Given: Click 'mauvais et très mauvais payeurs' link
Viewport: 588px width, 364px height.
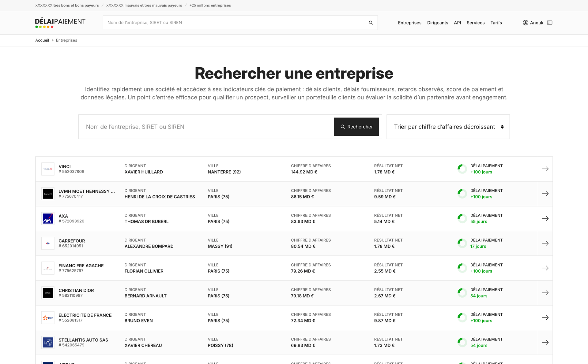Looking at the screenshot, I should [144, 6].
